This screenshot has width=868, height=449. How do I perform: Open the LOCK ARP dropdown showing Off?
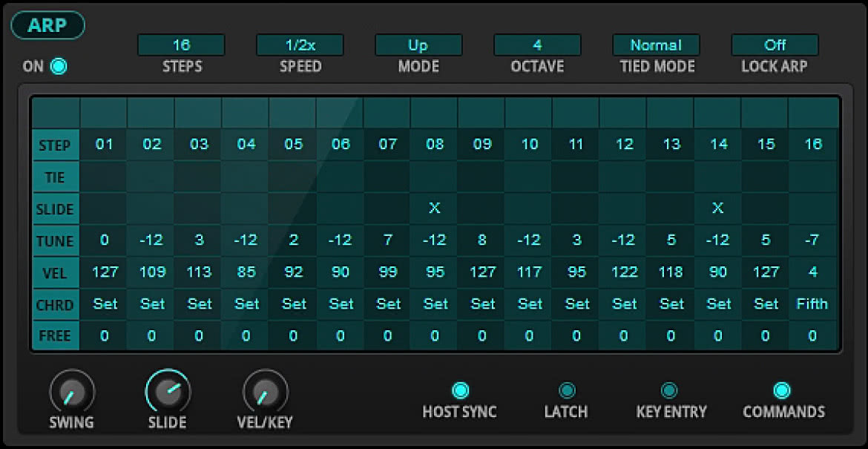[x=775, y=45]
